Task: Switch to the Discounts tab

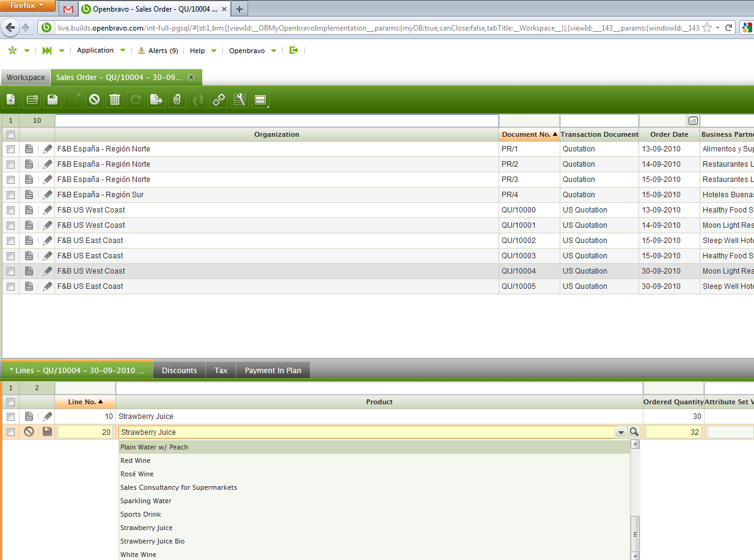Action: pyautogui.click(x=179, y=370)
